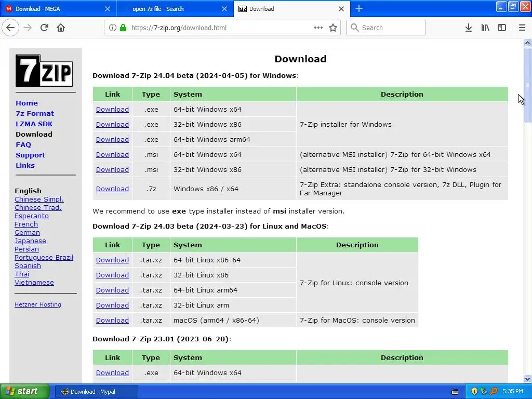
Task: Open page actions three-dot menu
Action: (x=318, y=28)
